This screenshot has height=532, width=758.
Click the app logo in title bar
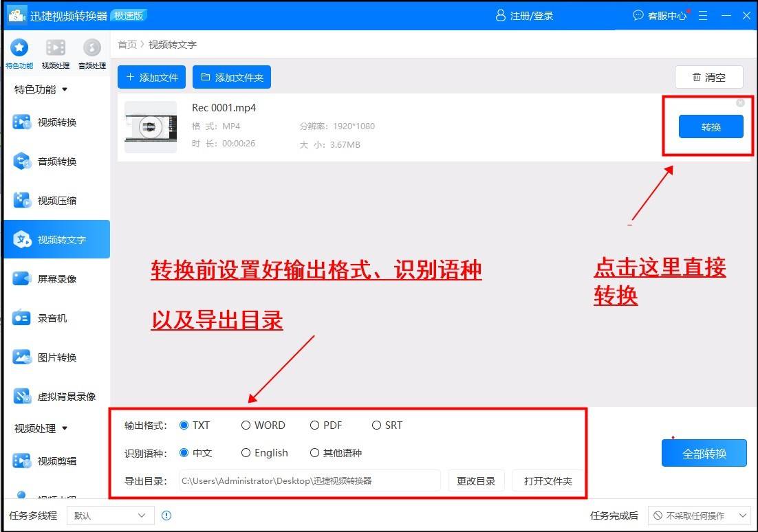(17, 15)
